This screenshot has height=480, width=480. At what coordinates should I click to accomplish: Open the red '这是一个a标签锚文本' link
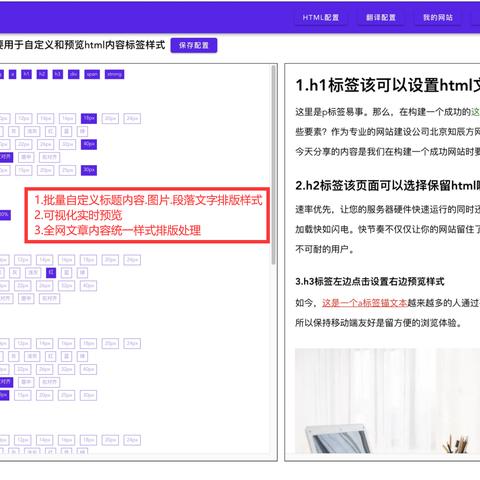coord(365,303)
